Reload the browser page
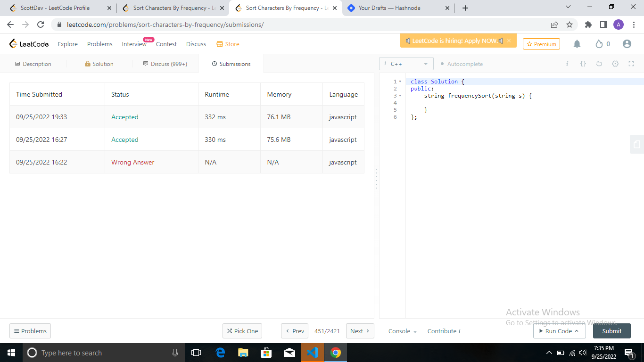The width and height of the screenshot is (644, 362). (41, 25)
